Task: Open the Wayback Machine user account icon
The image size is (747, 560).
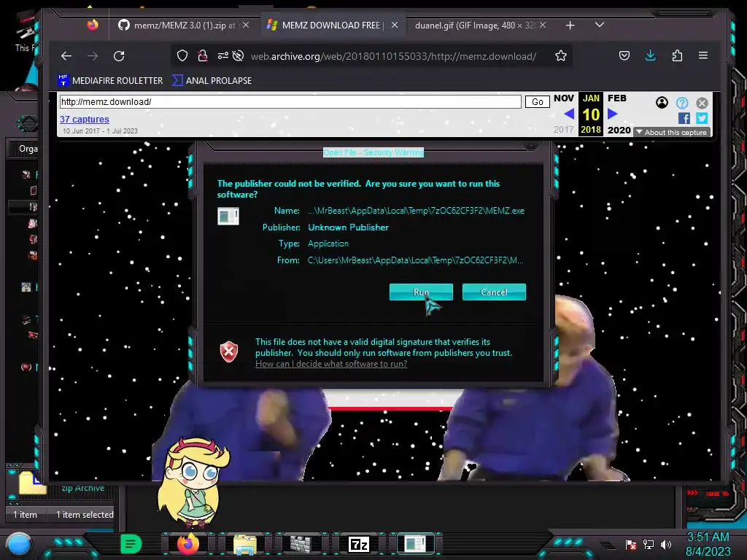Action: pyautogui.click(x=662, y=102)
